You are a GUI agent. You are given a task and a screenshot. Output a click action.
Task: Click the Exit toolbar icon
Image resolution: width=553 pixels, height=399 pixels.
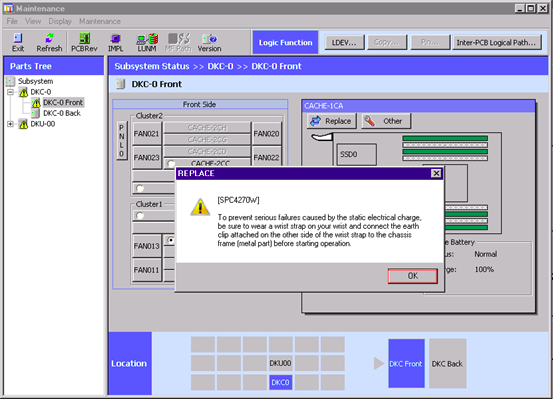[x=18, y=42]
